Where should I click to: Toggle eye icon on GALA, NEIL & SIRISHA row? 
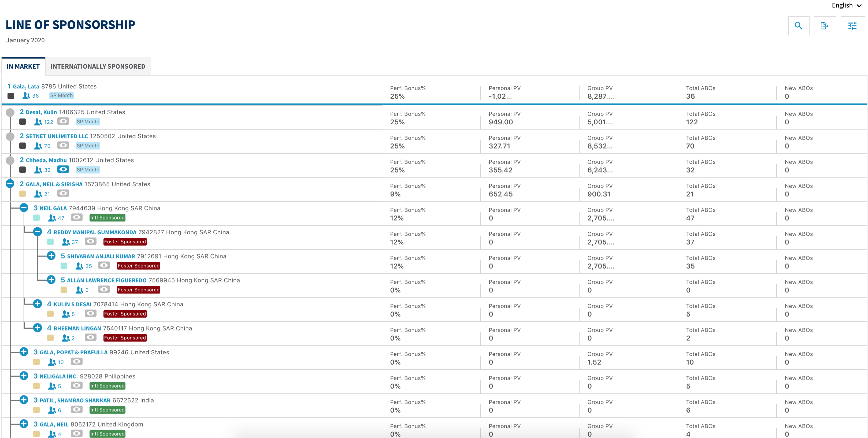pos(63,193)
